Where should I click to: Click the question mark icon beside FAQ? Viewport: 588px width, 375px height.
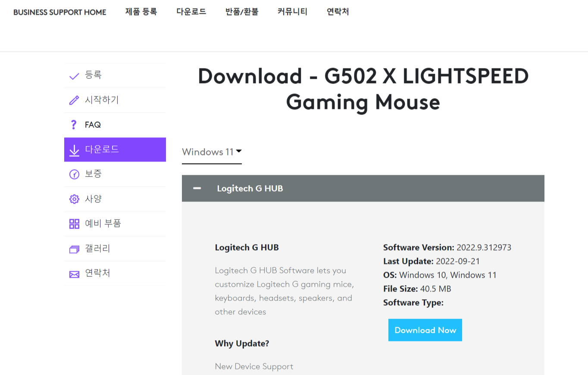pos(73,125)
